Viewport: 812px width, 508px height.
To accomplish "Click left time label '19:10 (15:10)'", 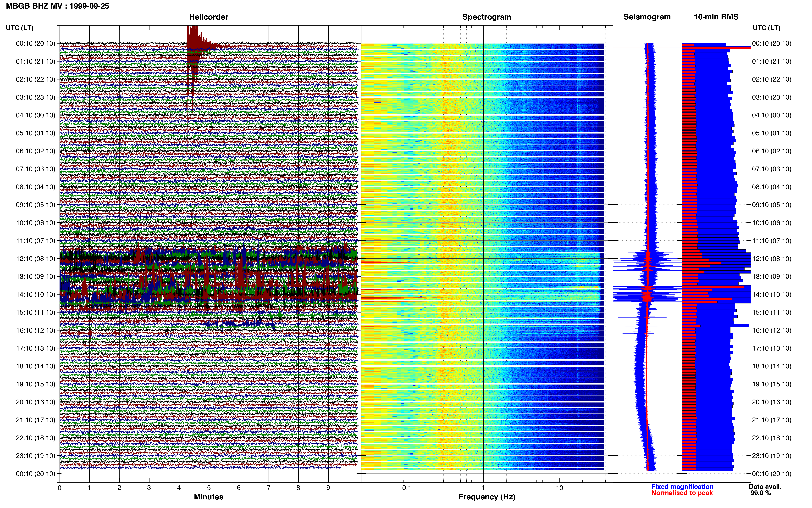I will [x=36, y=384].
